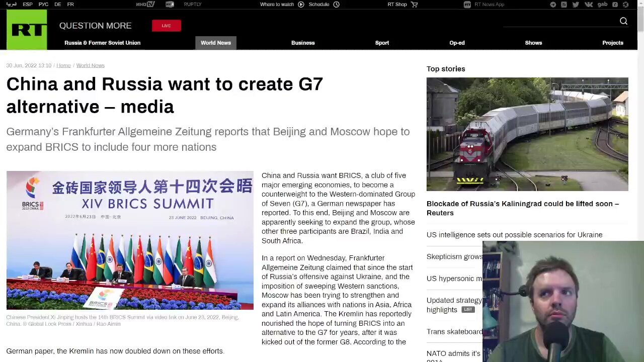Click the RT Shop link
The width and height of the screenshot is (644, 362).
tap(397, 5)
